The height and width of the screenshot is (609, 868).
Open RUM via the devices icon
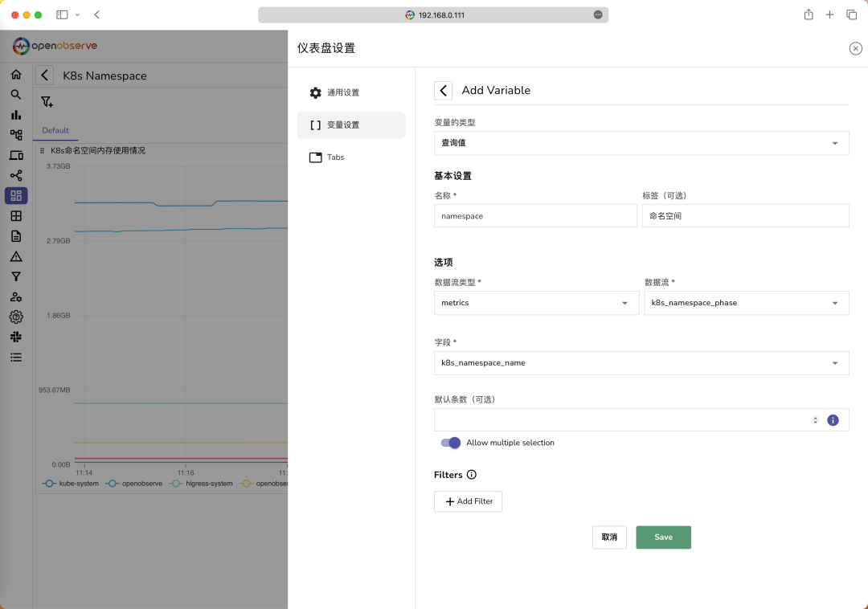point(16,155)
